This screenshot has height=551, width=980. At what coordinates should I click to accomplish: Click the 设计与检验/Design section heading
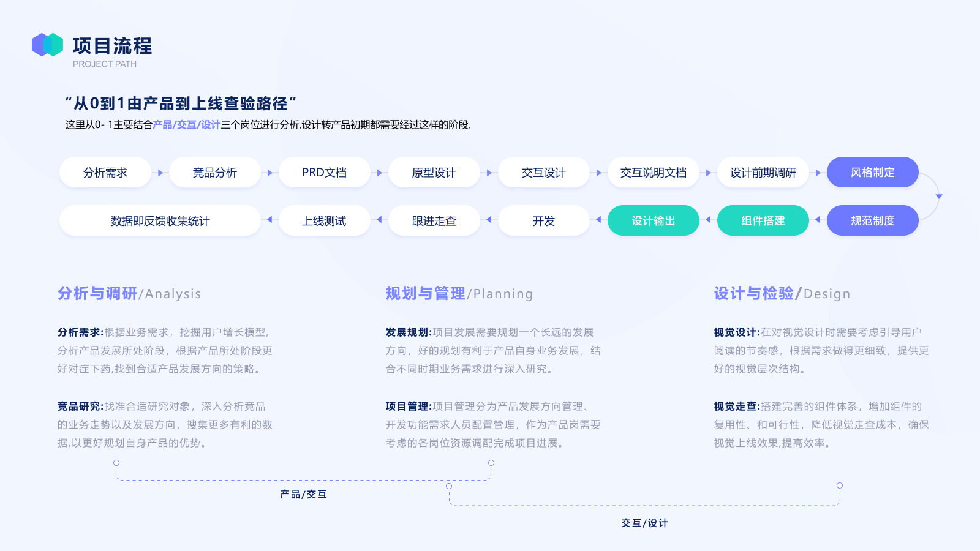782,293
